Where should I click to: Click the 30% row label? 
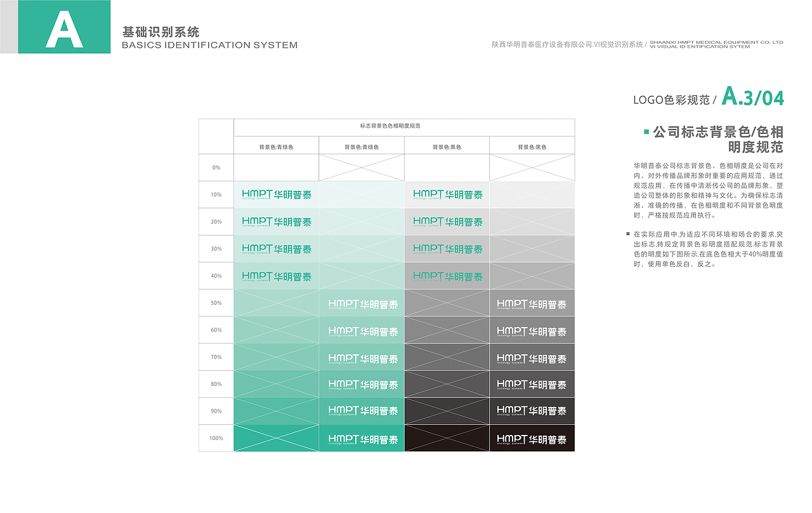pos(216,249)
